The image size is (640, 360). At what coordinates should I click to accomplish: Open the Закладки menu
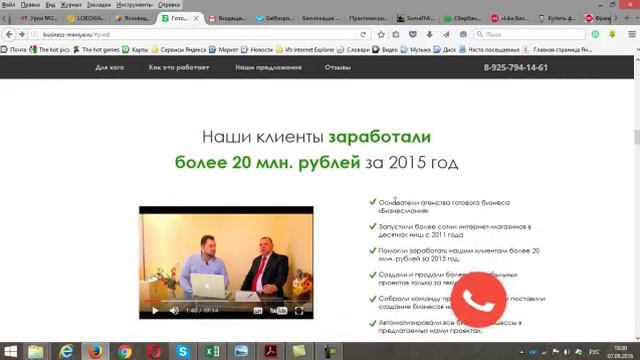tap(99, 5)
